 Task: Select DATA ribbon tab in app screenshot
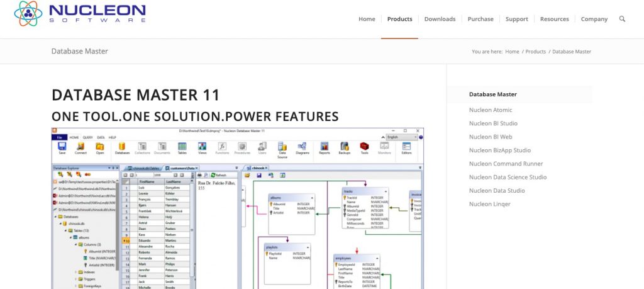[101, 137]
